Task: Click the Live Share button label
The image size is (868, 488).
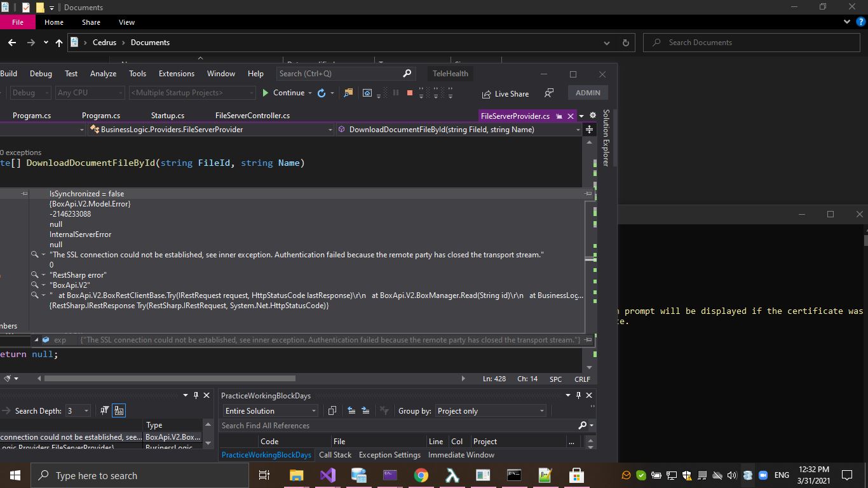Action: [x=512, y=94]
